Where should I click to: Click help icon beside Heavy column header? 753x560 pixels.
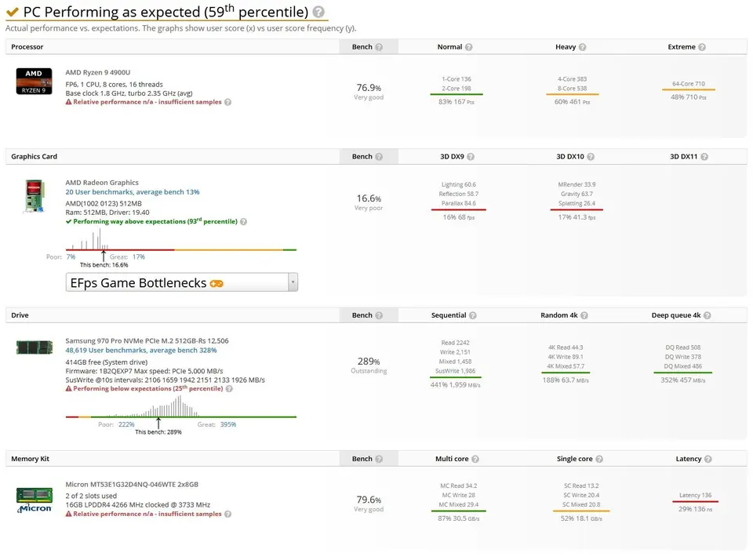click(x=583, y=47)
